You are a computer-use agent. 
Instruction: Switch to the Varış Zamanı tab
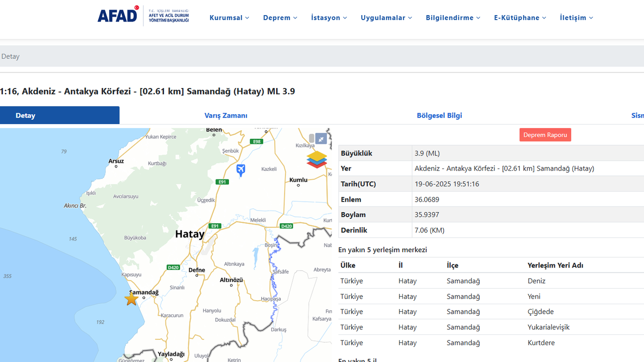coord(226,115)
